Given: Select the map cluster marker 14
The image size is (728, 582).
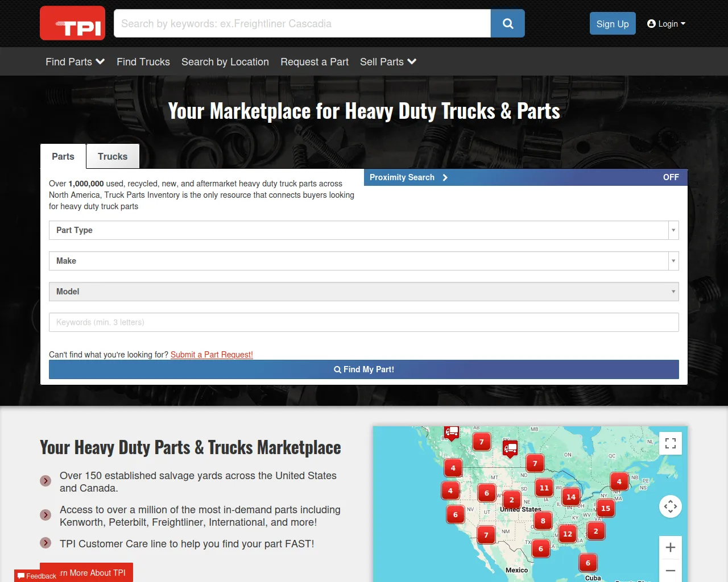Looking at the screenshot, I should tap(571, 497).
